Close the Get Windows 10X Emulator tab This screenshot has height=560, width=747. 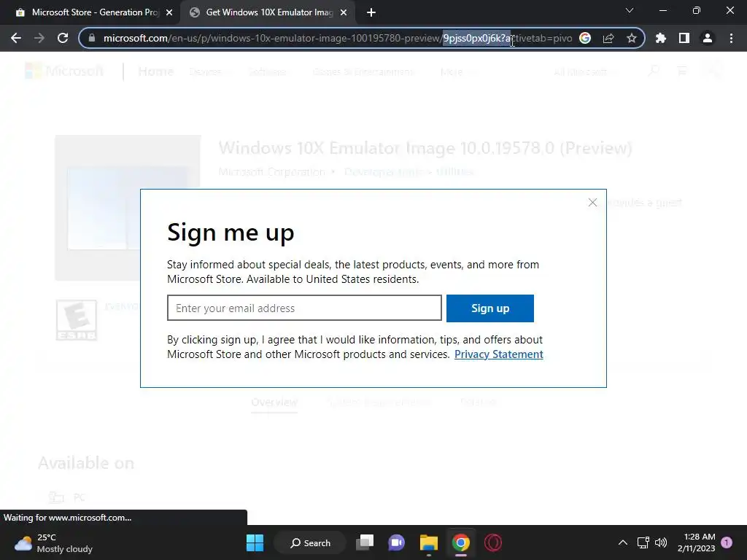[x=344, y=12]
